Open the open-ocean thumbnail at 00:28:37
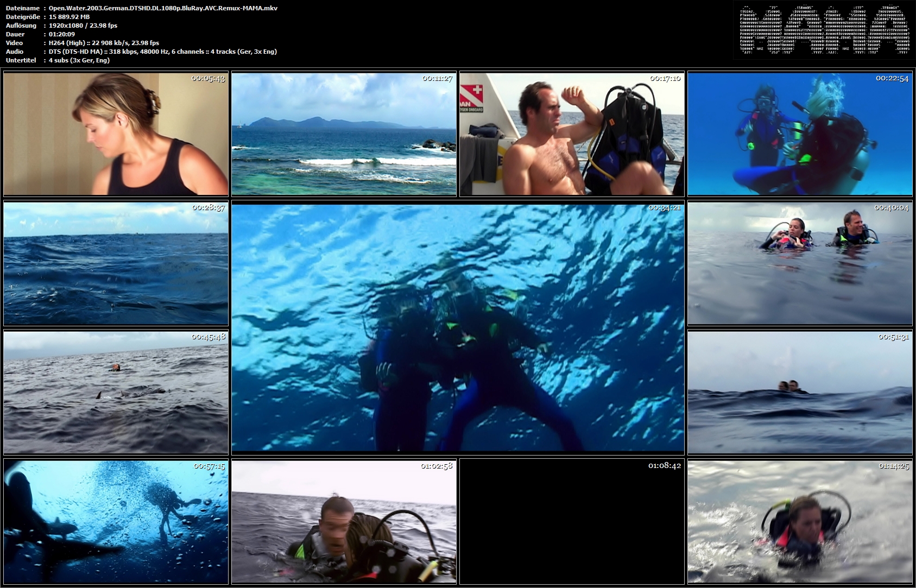The height and width of the screenshot is (588, 916). [x=116, y=263]
